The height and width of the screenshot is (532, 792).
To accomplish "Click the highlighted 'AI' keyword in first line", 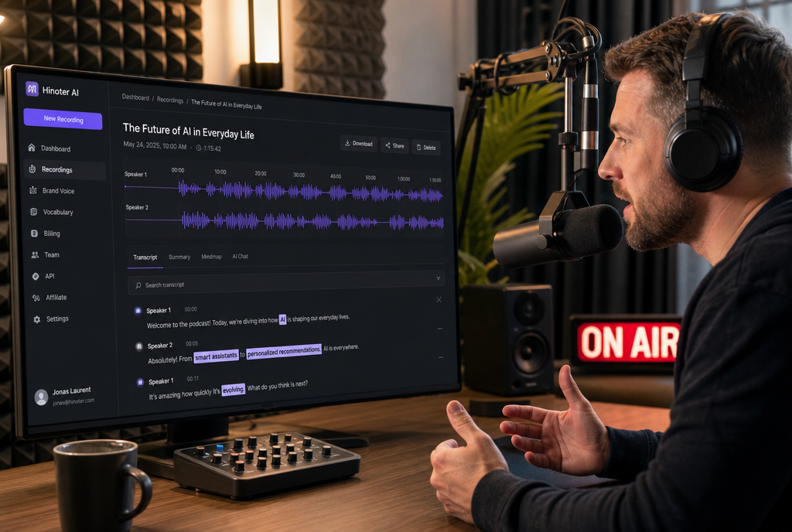I will [282, 319].
